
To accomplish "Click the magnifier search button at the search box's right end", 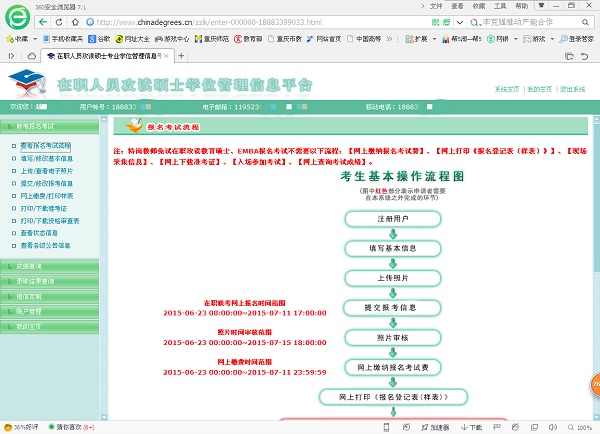I will tap(585, 22).
